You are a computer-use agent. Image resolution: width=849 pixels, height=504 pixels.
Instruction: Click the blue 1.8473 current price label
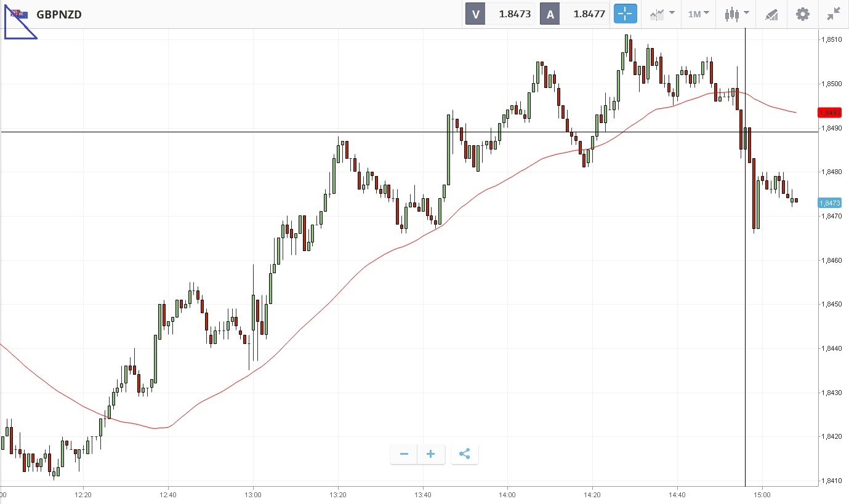[830, 202]
